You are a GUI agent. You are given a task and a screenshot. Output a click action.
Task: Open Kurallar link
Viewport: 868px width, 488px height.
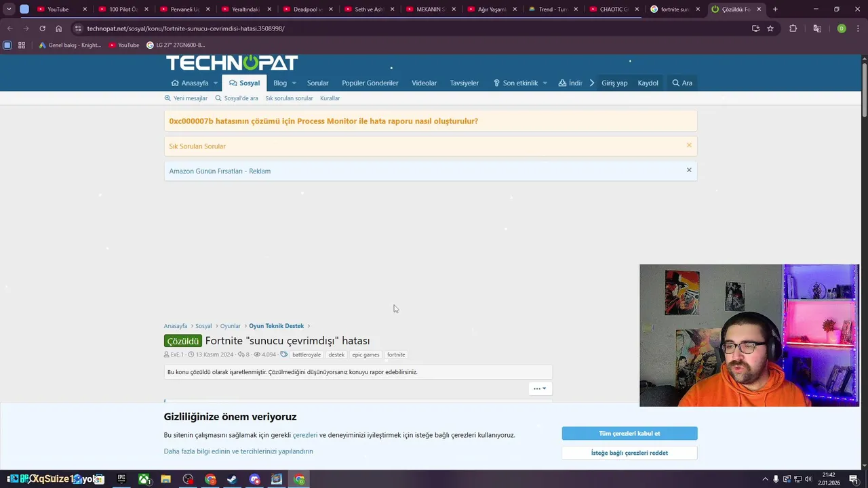(x=330, y=98)
